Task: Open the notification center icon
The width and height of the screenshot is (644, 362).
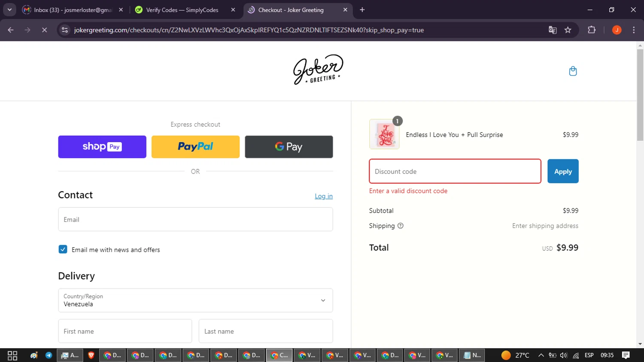Action: 626,356
